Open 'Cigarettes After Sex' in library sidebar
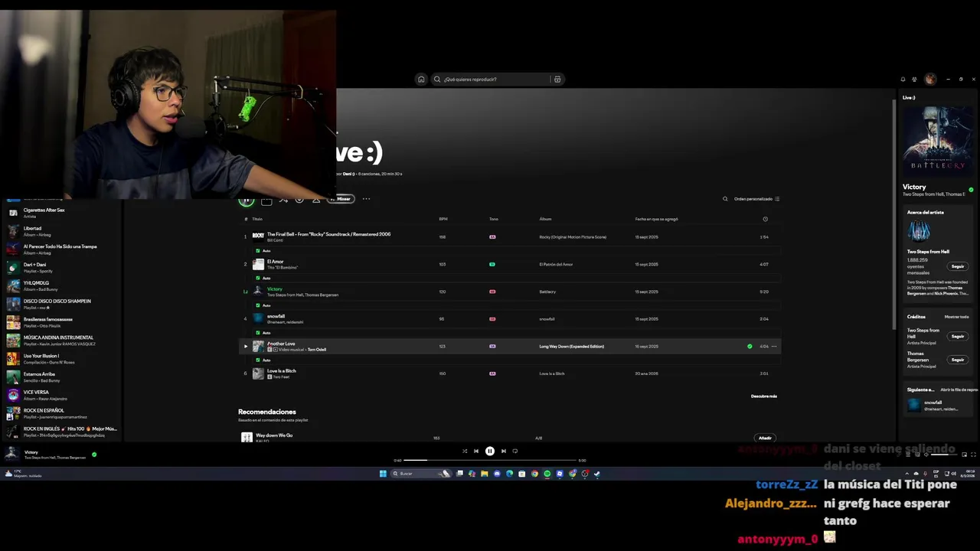This screenshot has width=980, height=551. [x=61, y=213]
